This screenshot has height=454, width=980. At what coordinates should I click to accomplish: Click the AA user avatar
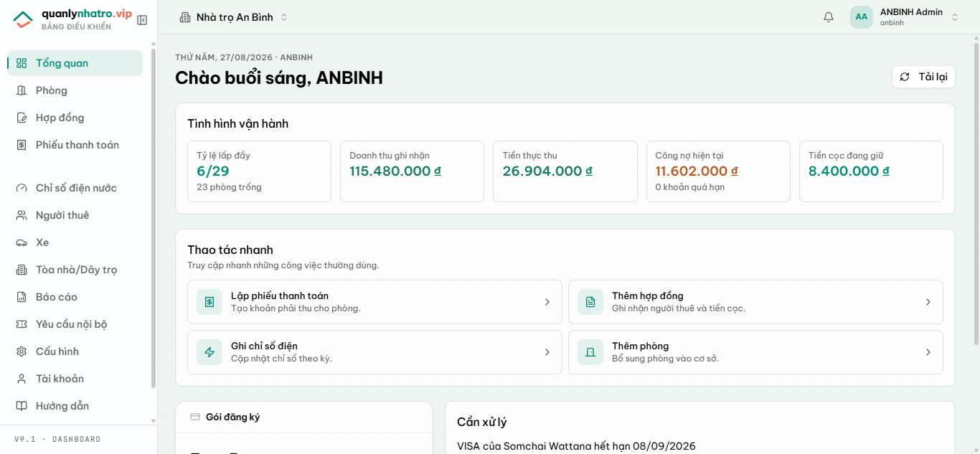(x=862, y=17)
